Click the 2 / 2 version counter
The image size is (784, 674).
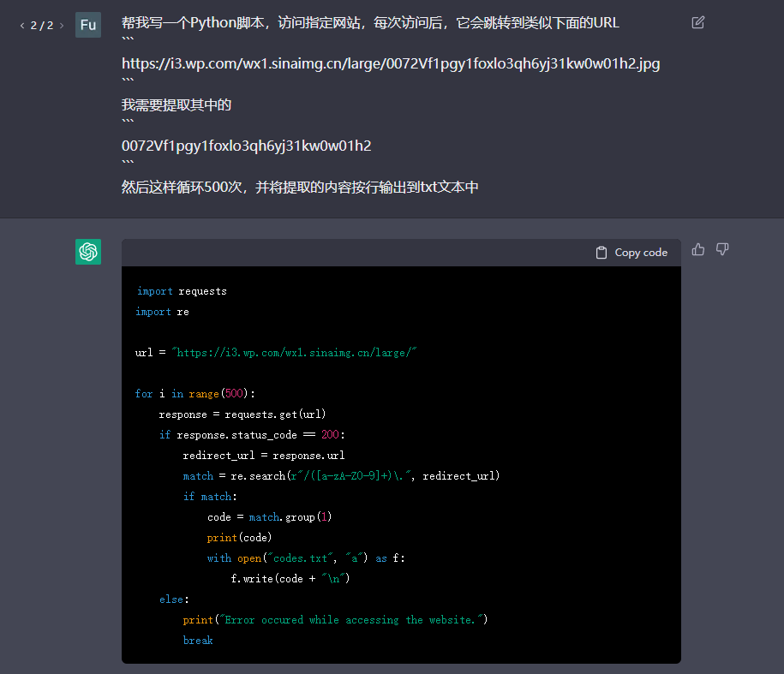coord(41,26)
